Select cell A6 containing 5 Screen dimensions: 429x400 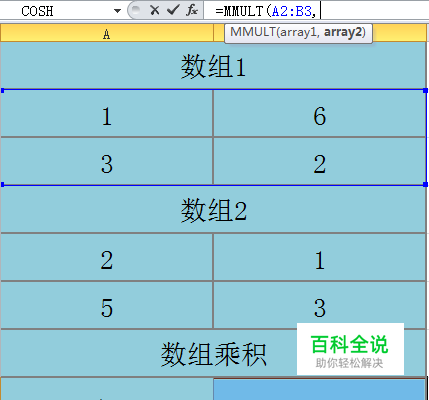coord(106,305)
